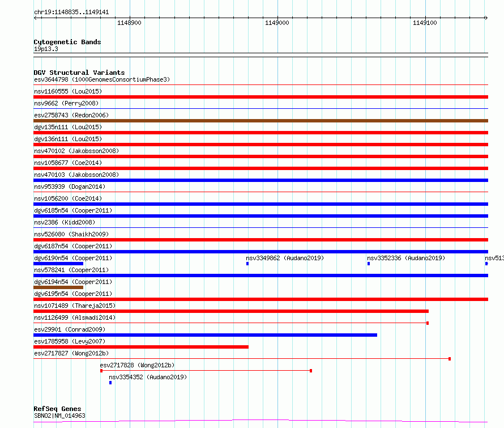Open the esv2717828 (Wong2012b) label

coord(137,365)
